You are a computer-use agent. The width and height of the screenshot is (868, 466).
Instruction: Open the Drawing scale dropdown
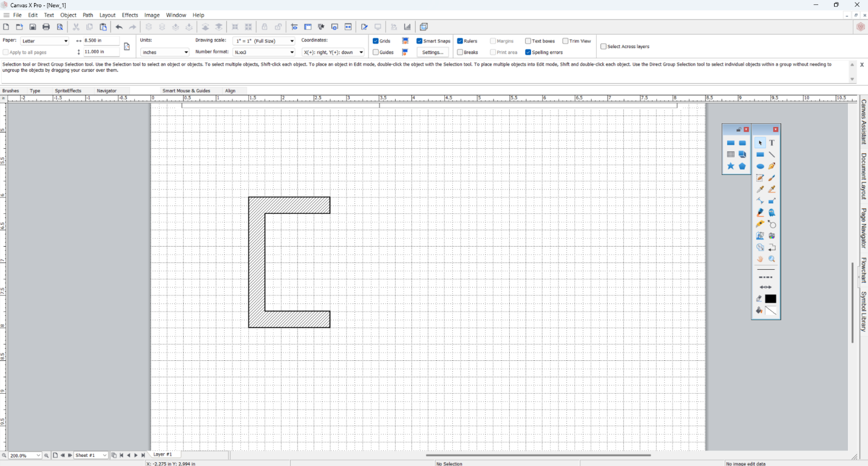point(264,41)
